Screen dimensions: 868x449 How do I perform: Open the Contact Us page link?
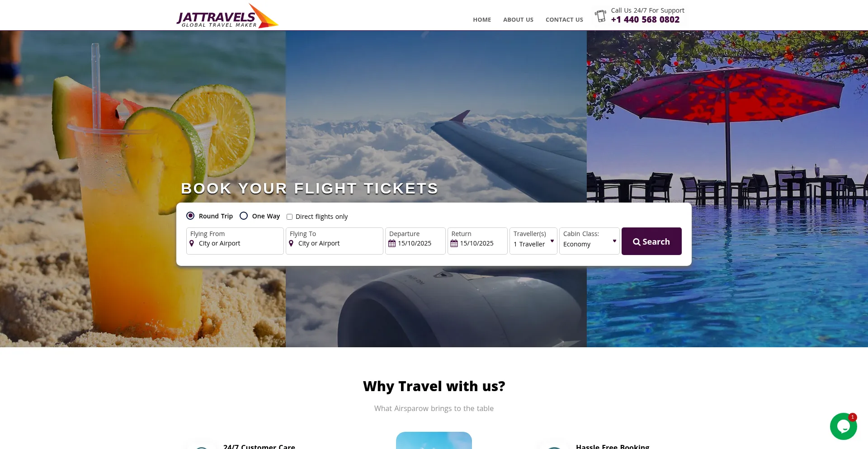tap(564, 20)
